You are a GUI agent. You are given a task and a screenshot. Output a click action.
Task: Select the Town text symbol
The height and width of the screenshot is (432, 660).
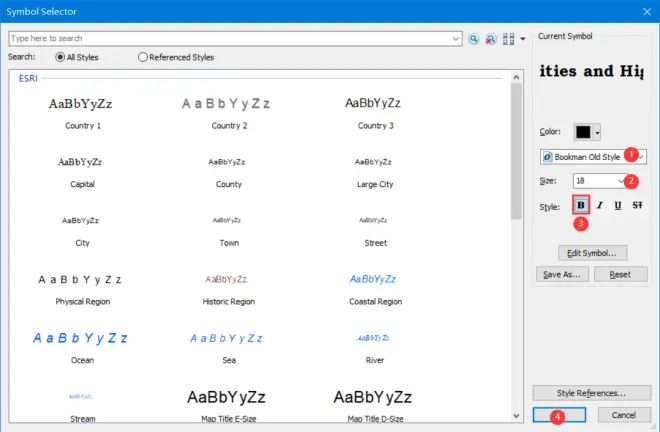coord(229,231)
